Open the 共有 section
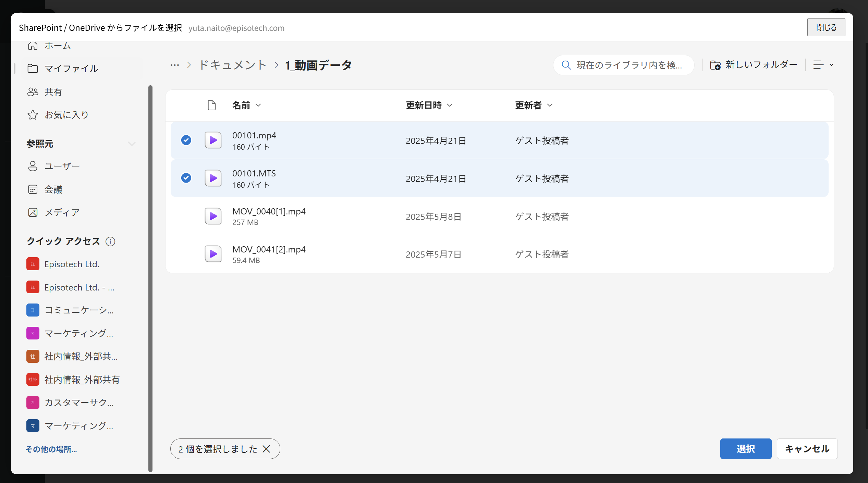 tap(53, 92)
